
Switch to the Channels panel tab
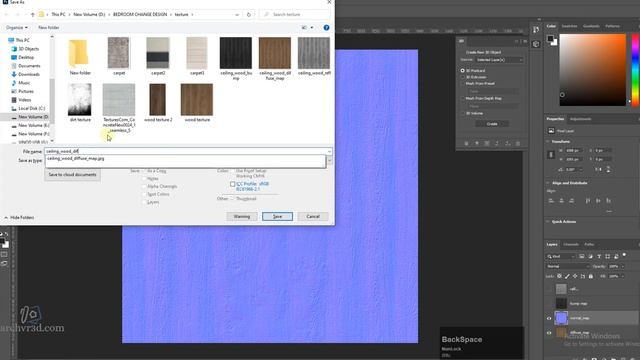click(571, 244)
